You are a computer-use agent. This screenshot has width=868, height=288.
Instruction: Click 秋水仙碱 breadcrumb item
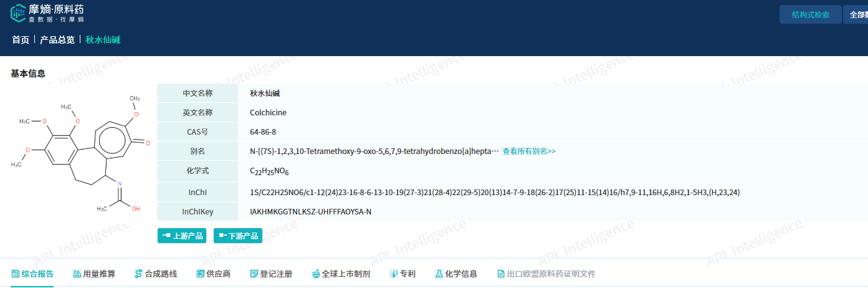click(103, 40)
